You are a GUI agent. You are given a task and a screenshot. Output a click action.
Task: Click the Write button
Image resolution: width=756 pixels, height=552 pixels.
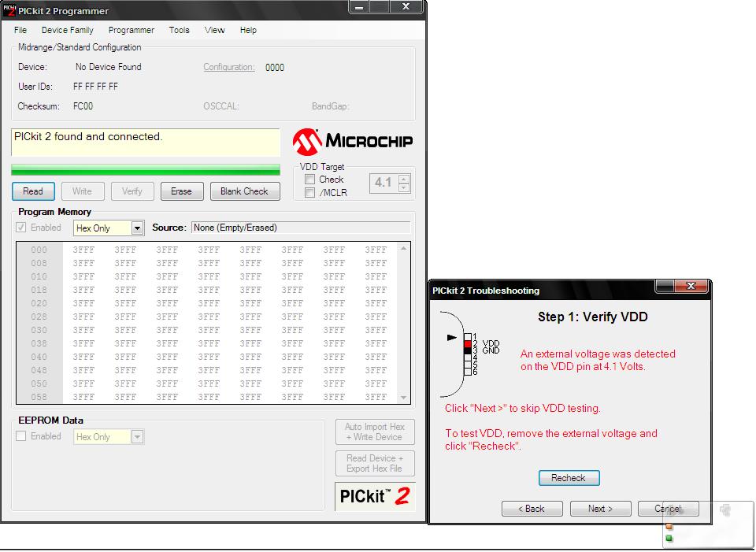pyautogui.click(x=82, y=191)
